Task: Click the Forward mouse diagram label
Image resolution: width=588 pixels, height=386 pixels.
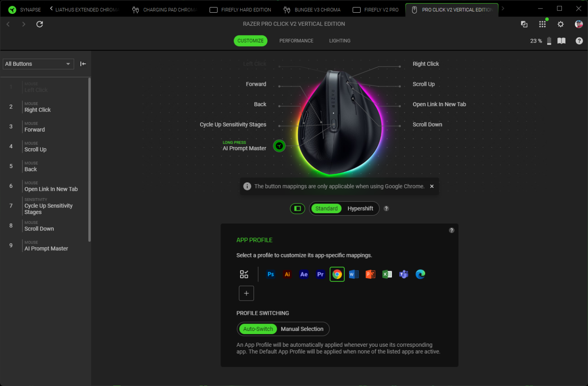Action: pos(256,84)
